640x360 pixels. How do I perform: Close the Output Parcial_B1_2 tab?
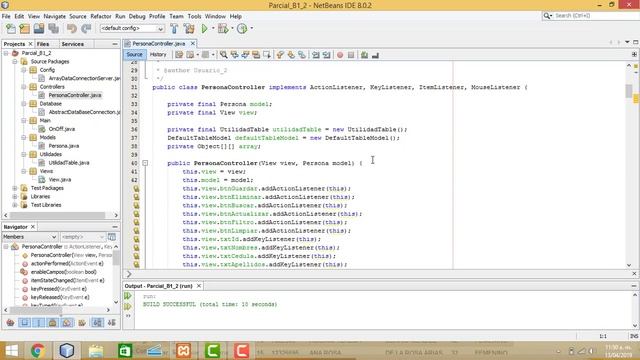tap(199, 286)
